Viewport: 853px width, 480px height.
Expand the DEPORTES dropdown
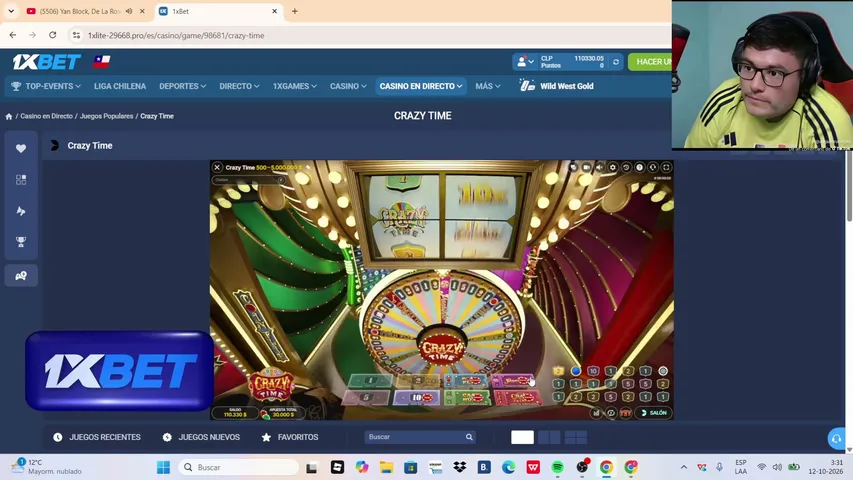(182, 86)
